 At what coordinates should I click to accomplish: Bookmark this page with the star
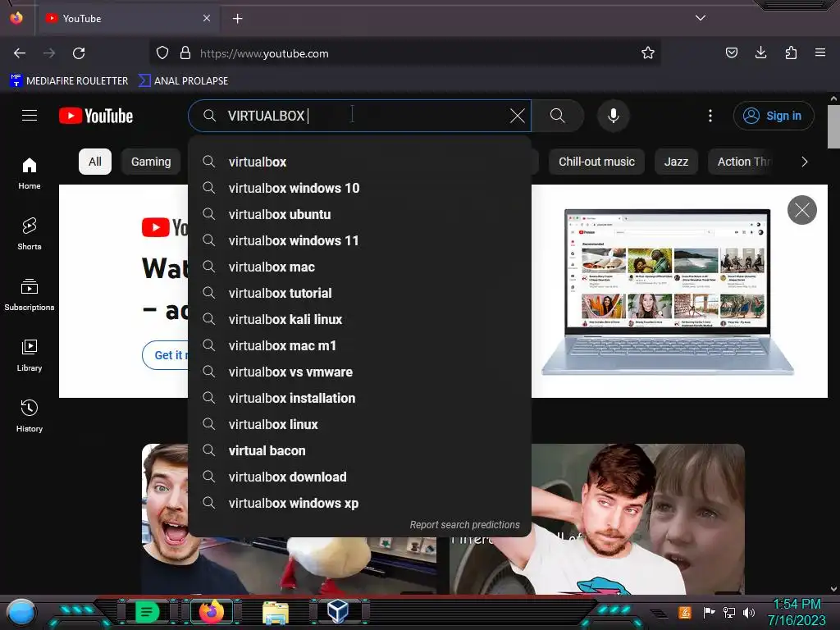pos(648,53)
